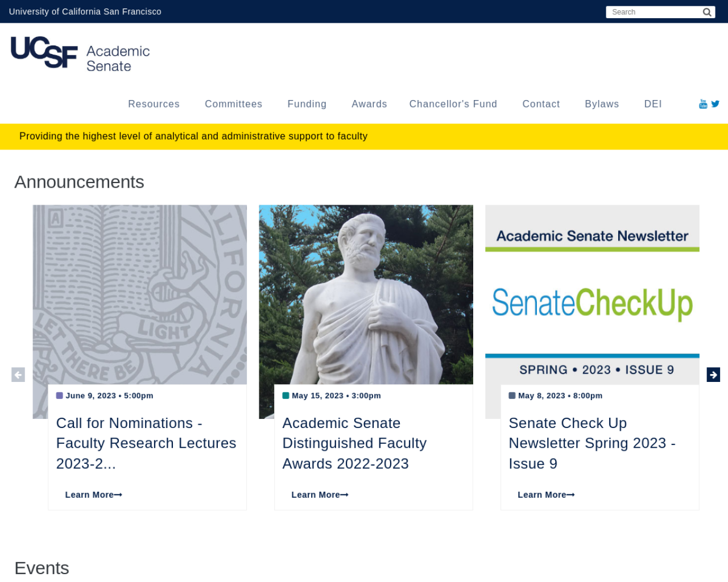Click the marble statue announcement image
The height and width of the screenshot is (582, 728).
click(x=366, y=294)
